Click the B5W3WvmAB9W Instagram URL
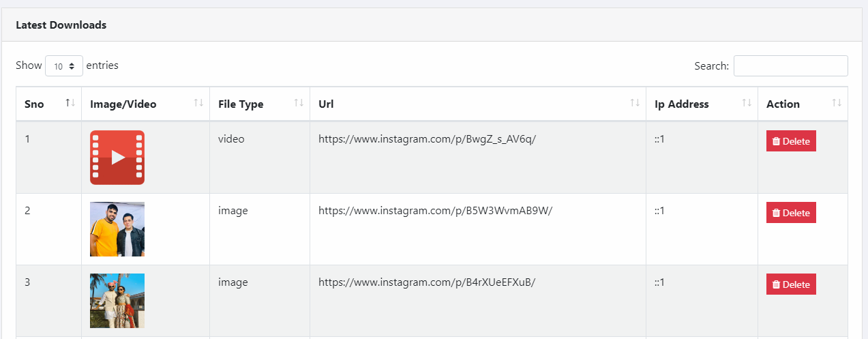868x339 pixels. (x=435, y=211)
